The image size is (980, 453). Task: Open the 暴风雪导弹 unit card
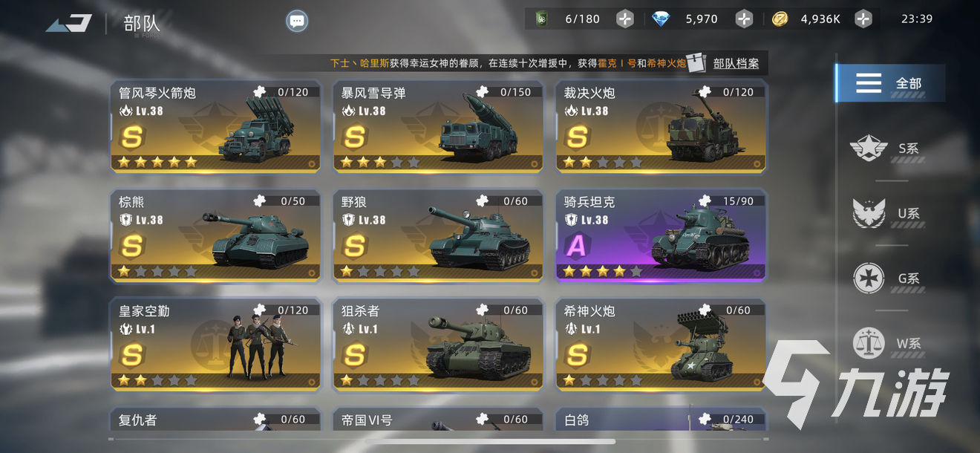tap(438, 127)
